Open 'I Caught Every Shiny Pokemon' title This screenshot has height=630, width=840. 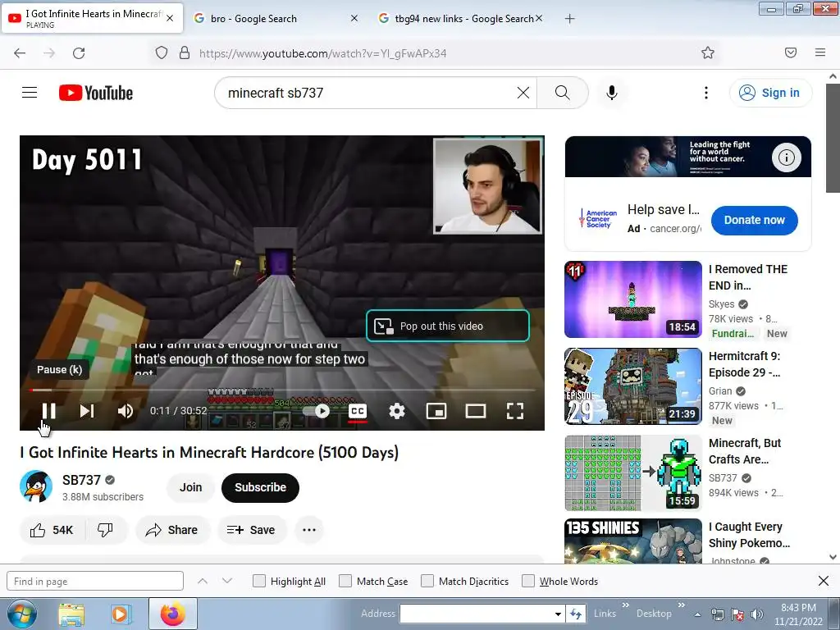[749, 535]
